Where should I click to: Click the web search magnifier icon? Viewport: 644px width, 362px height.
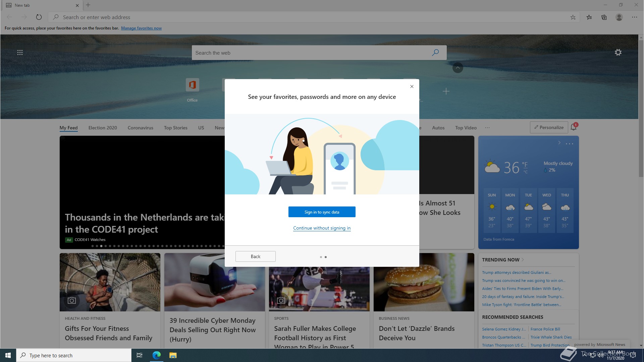(435, 53)
